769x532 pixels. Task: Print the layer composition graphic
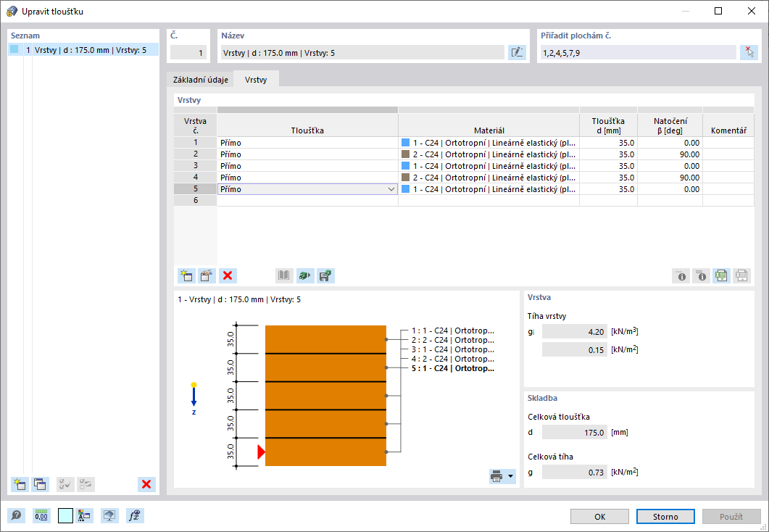point(496,476)
